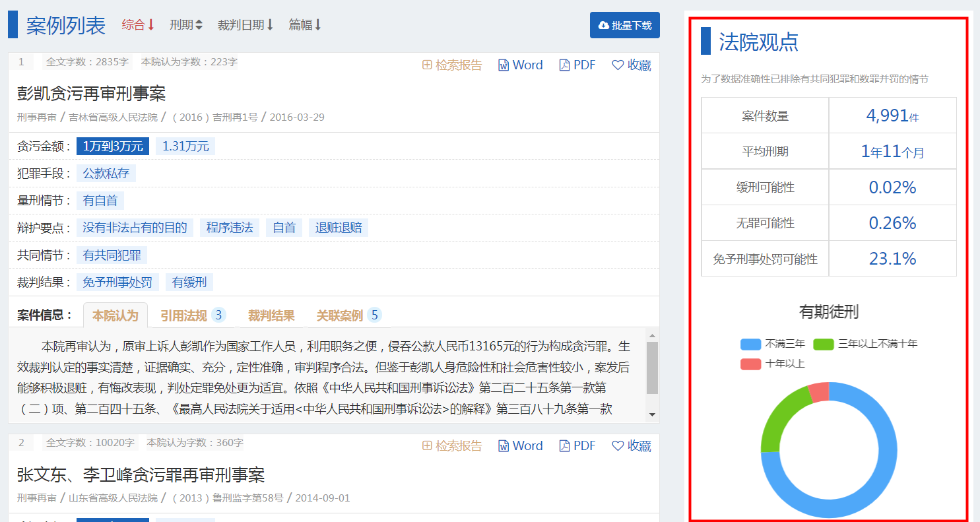
Task: Download first case as Word document
Action: pos(520,65)
